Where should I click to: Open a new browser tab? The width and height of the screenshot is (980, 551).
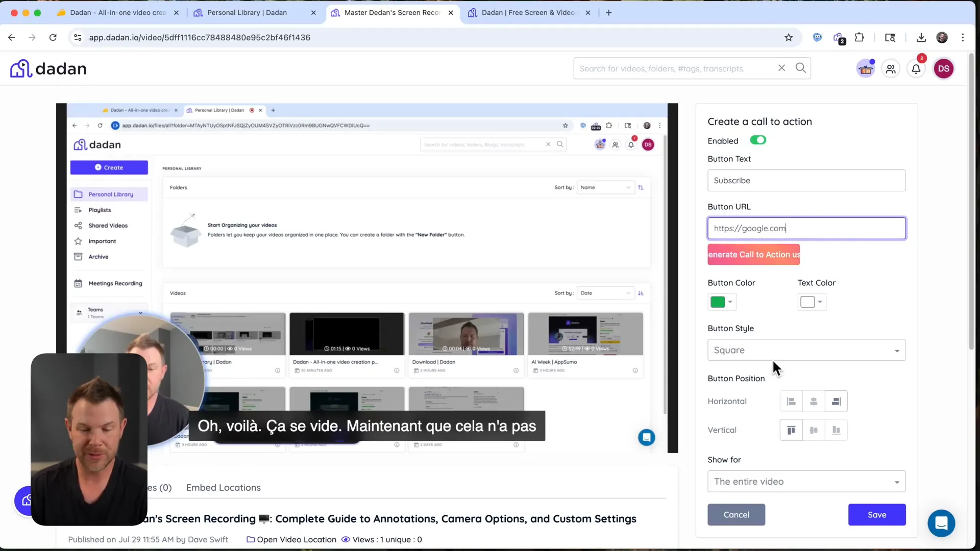coord(608,13)
